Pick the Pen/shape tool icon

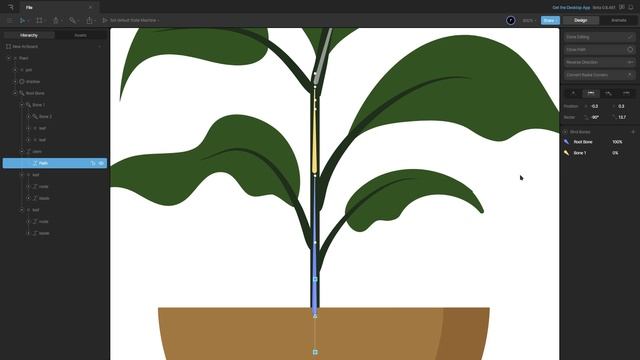coord(56,20)
